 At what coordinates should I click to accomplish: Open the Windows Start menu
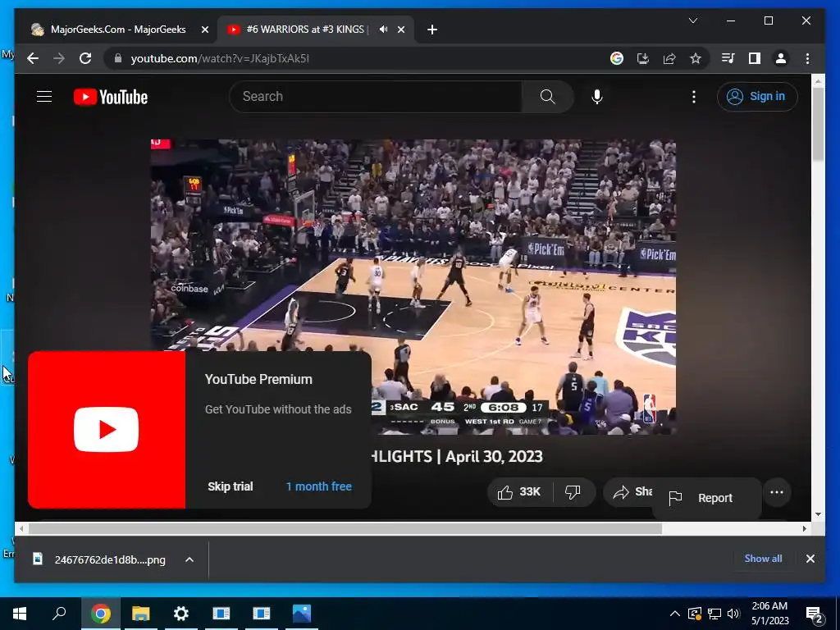click(x=20, y=614)
